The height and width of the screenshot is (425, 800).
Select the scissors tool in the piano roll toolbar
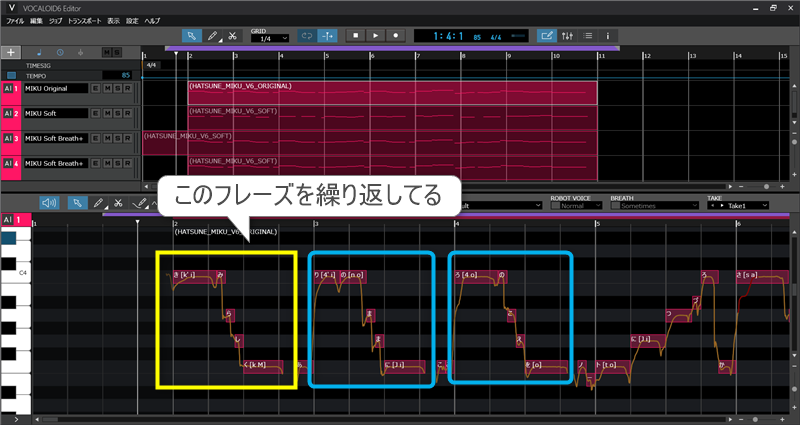(x=118, y=203)
